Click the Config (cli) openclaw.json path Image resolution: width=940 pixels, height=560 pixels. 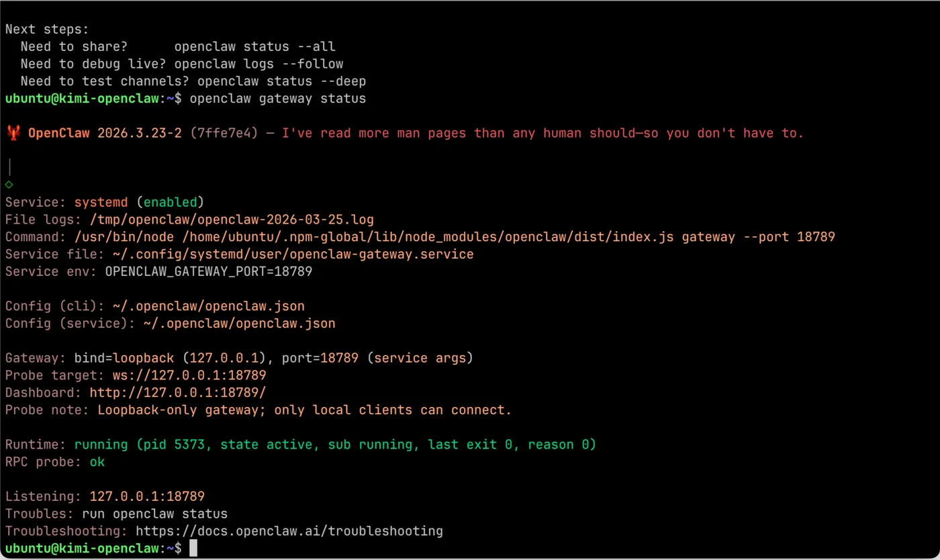(x=209, y=306)
